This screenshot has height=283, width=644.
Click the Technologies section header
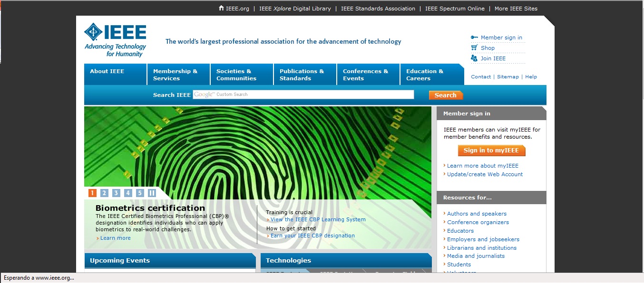[x=346, y=260]
